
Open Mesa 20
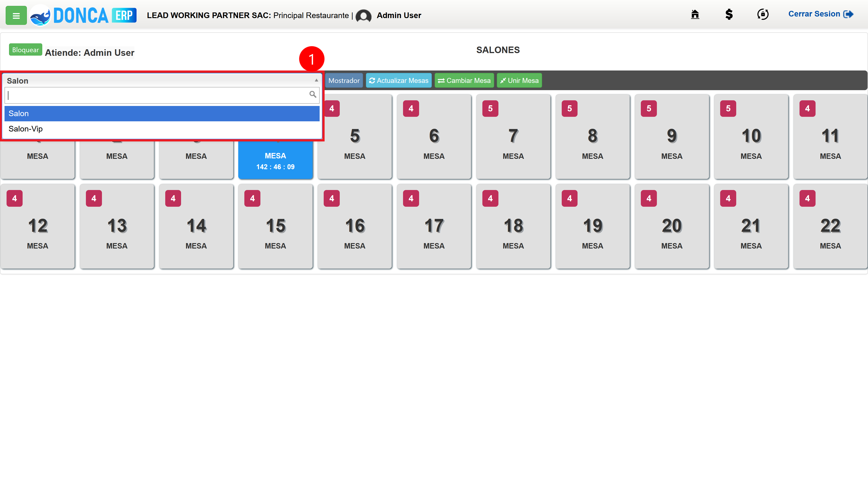pos(672,226)
